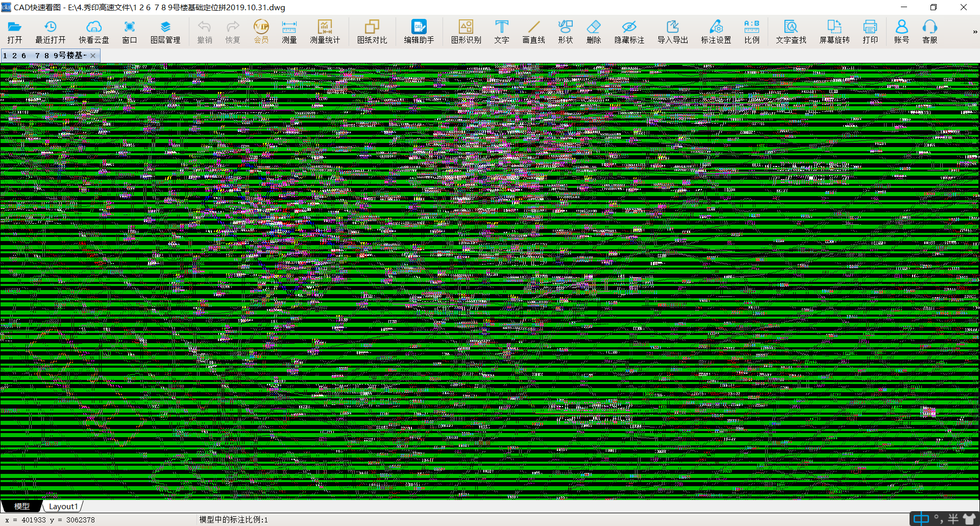Select the draw line (画直线) tool
The width and height of the screenshot is (980, 526).
[533, 32]
